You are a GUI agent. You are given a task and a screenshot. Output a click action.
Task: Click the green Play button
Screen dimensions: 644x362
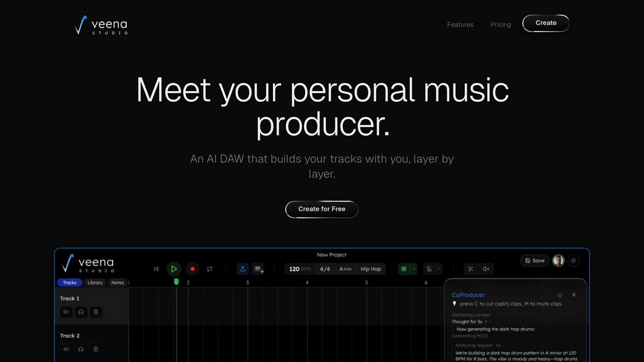[x=174, y=269]
